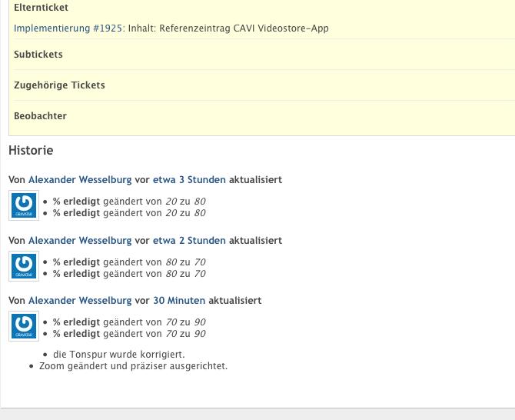
Task: Click the avatar beside the 20 to 80 change
Action: pos(24,206)
